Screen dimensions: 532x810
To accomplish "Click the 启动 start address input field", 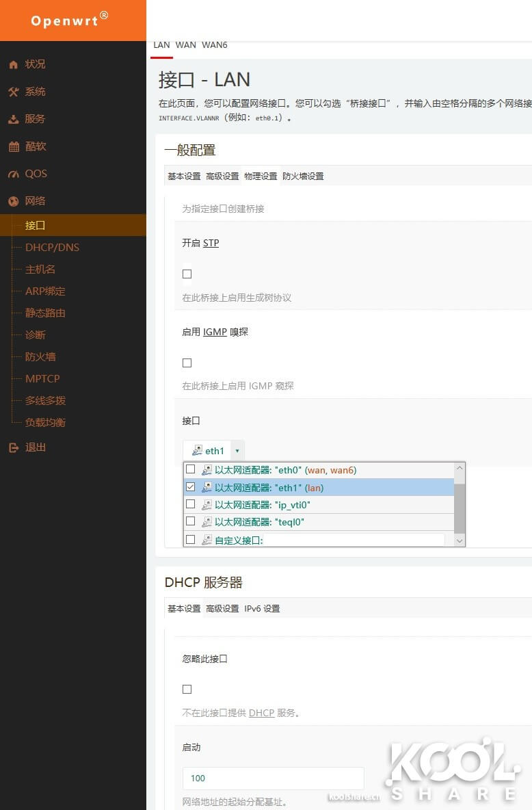I will pos(273,778).
